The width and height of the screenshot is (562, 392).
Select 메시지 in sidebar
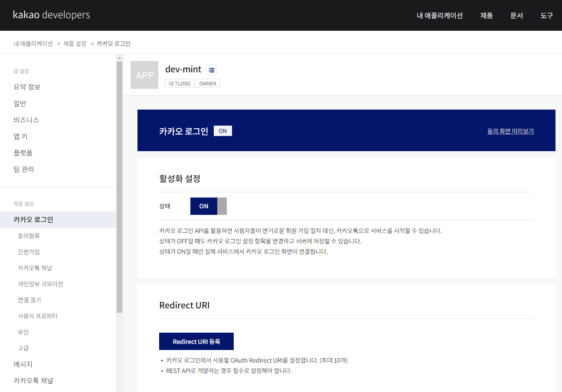pos(23,364)
